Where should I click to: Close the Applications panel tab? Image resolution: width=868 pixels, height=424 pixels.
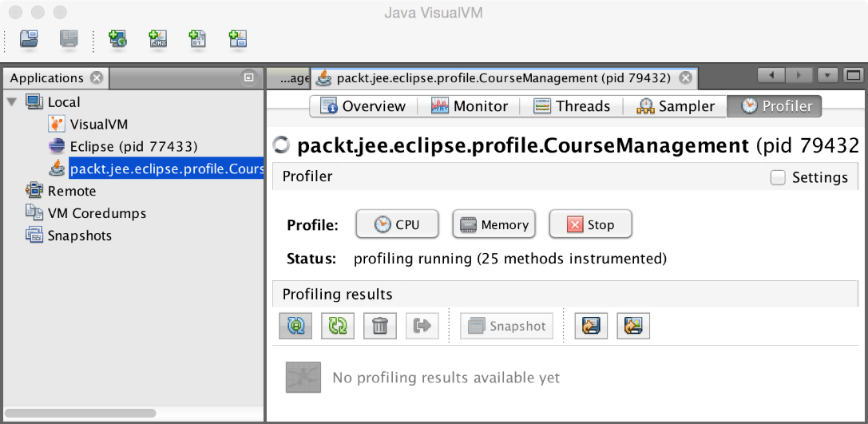(97, 78)
